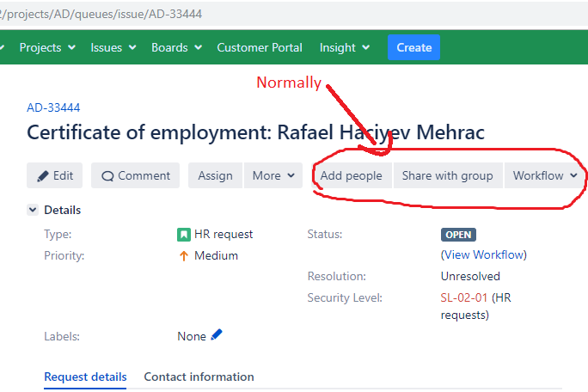This screenshot has width=588, height=392.
Task: Click the Edit button with pencil
Action: point(54,175)
